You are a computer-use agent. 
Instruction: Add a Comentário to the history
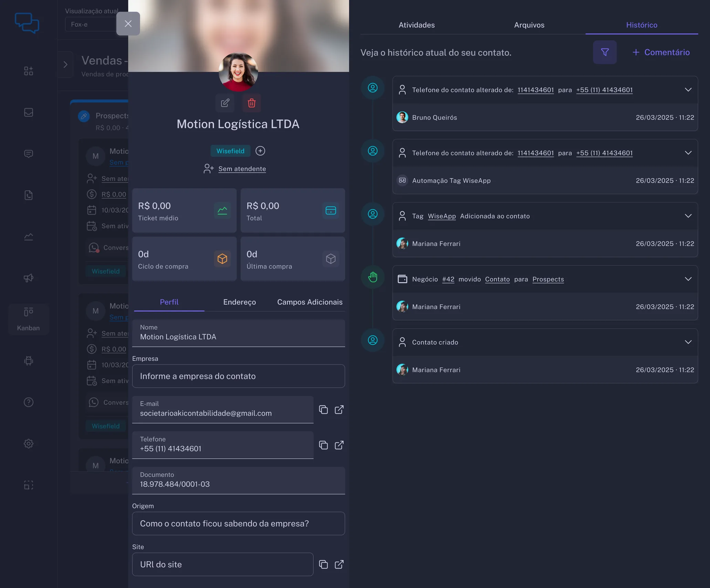click(x=661, y=52)
